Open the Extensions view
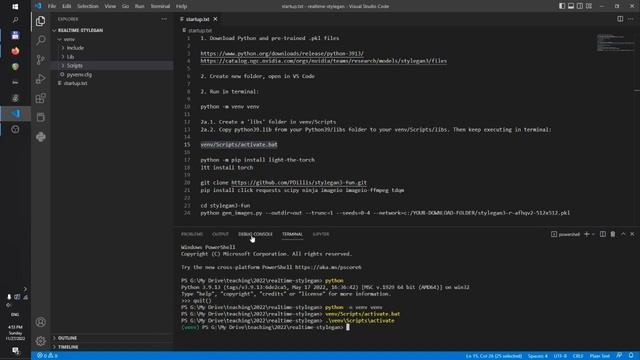Viewport: 640px width, 360px height. pyautogui.click(x=40, y=98)
